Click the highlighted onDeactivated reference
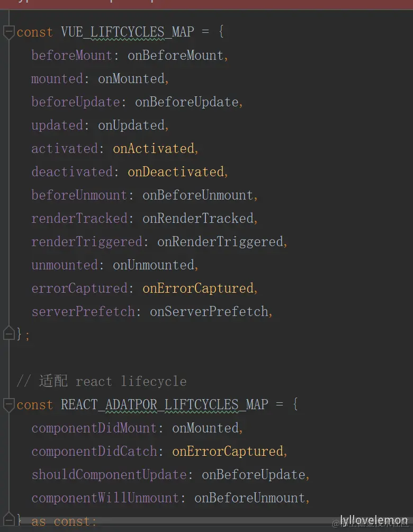Image resolution: width=413 pixels, height=532 pixels. (176, 172)
